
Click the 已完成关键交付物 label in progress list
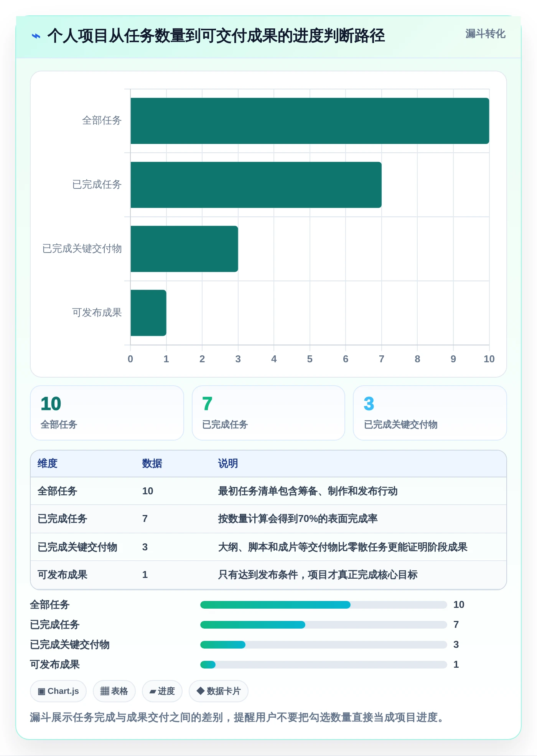tap(70, 645)
